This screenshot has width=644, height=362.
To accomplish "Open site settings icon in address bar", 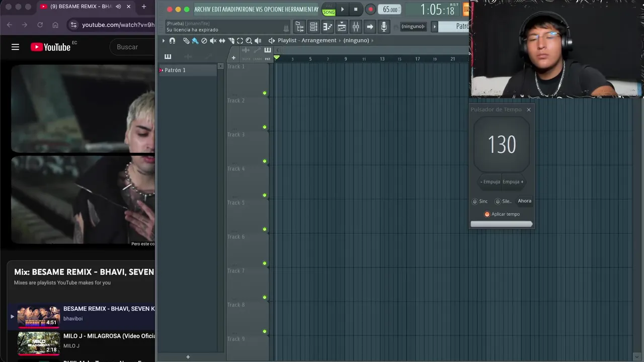I will (x=73, y=25).
